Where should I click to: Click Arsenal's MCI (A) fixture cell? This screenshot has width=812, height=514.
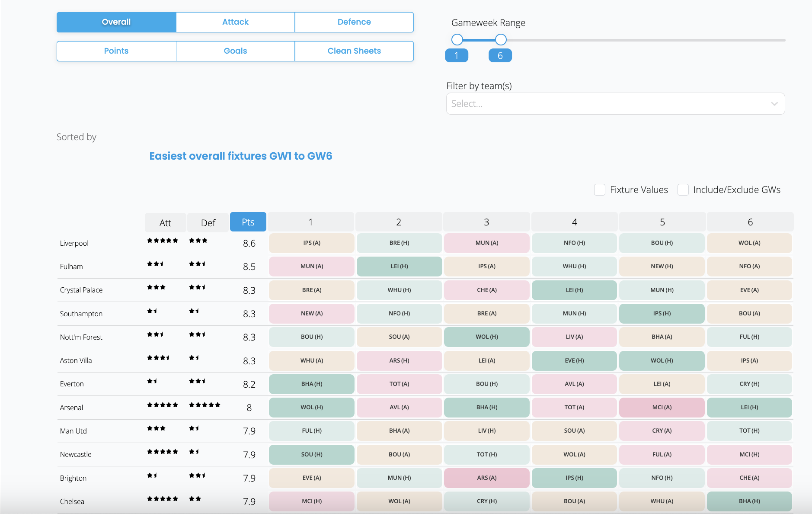[x=662, y=408]
